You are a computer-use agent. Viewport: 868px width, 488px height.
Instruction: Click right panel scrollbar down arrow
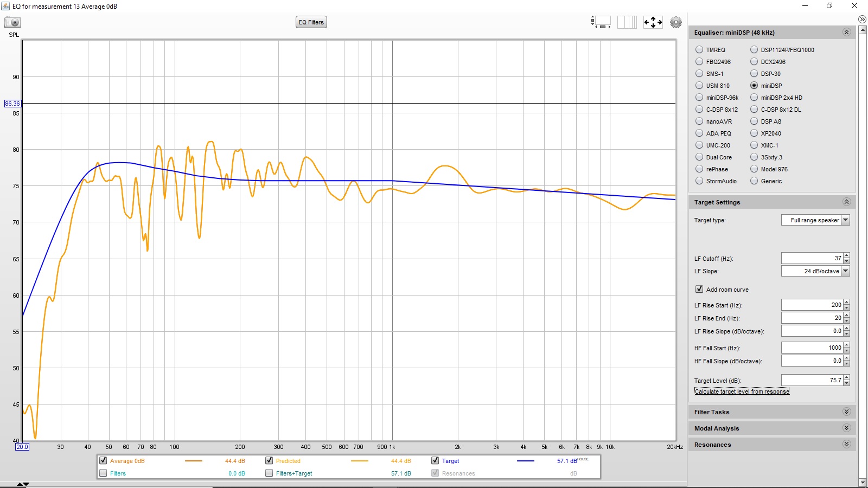863,482
